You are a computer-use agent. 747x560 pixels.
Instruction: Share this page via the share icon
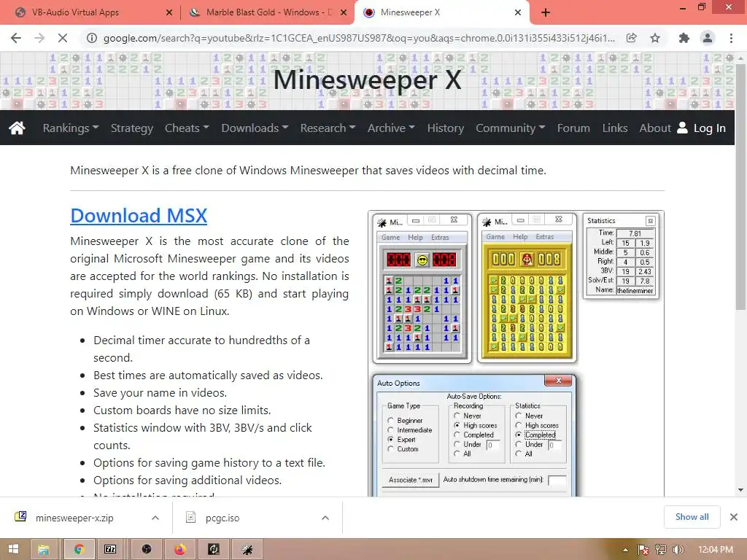tap(631, 38)
